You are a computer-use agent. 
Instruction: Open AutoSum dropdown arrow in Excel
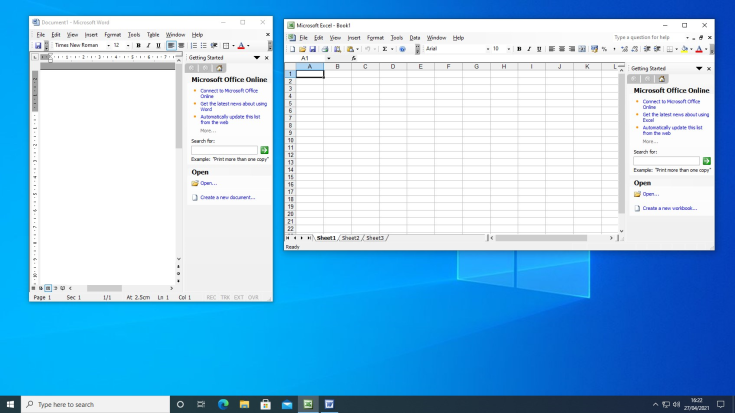click(x=392, y=49)
